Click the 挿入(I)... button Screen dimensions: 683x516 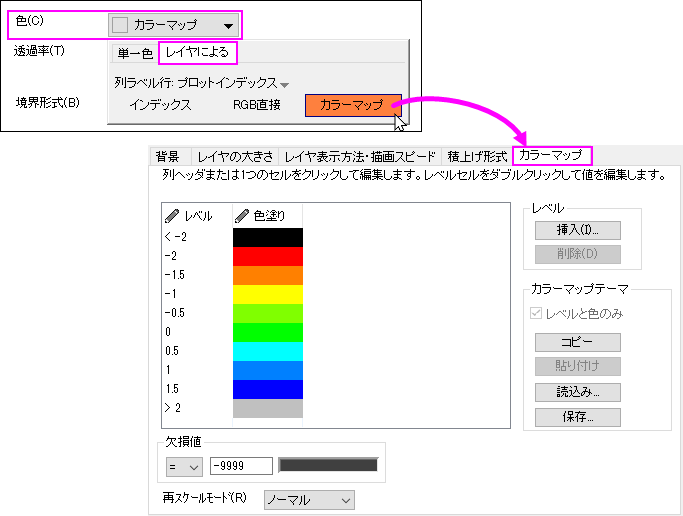point(578,230)
